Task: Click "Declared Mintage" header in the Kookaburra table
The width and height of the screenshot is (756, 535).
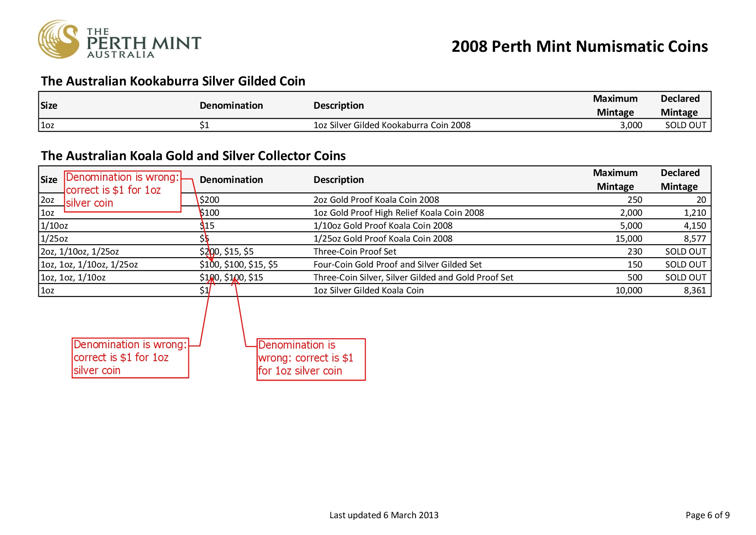Action: [x=680, y=105]
